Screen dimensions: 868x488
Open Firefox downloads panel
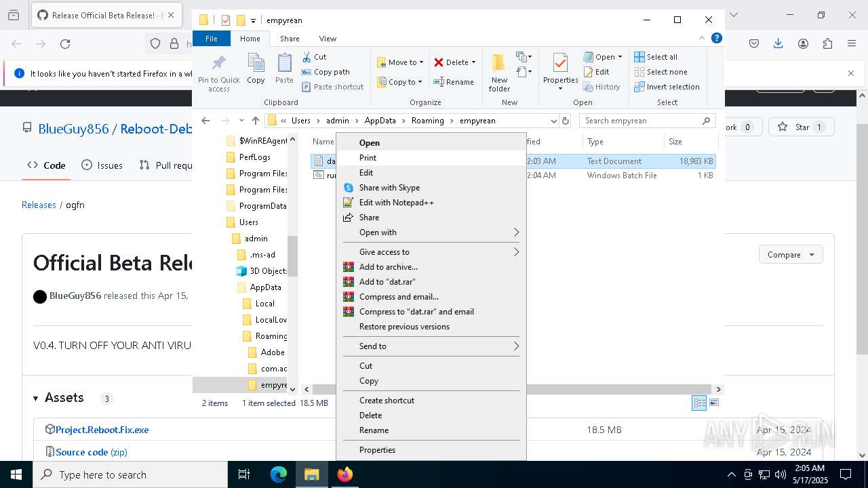[778, 43]
